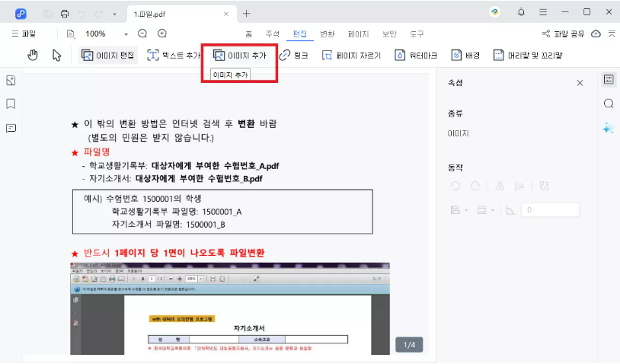Click the replace image icon
Screen dimensions: 620x364
tap(544, 186)
